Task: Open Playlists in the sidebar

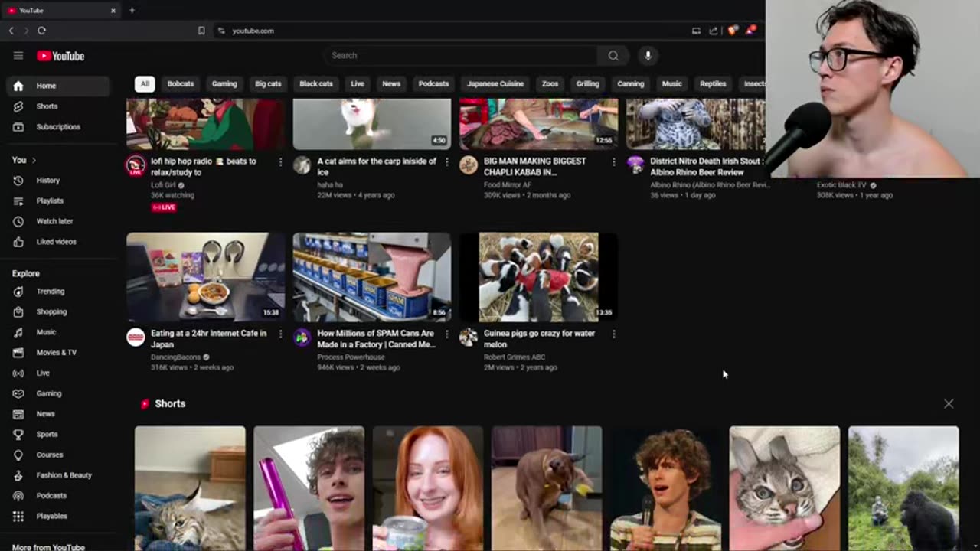Action: (58, 201)
